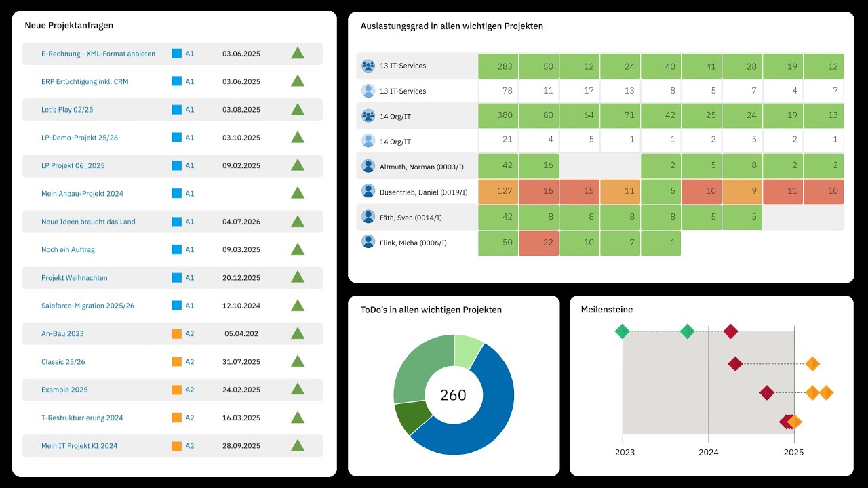The height and width of the screenshot is (488, 868).
Task: Click the red heatmap cell with value 22
Action: coord(538,243)
